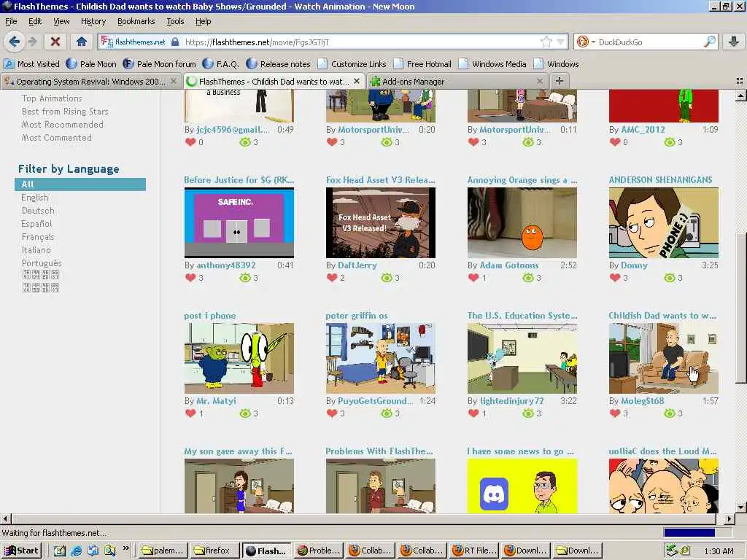Open the View menu
Image resolution: width=747 pixels, height=560 pixels.
(61, 21)
